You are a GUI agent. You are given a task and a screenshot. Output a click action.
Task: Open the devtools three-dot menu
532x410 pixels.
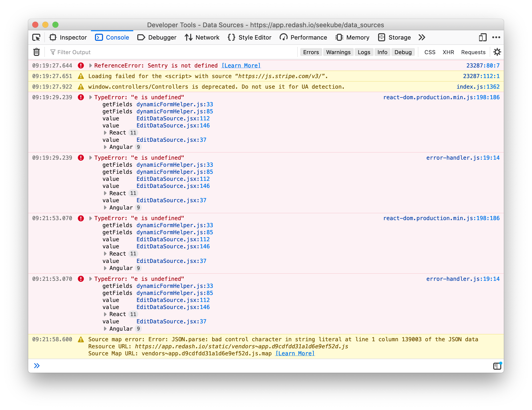coord(496,38)
